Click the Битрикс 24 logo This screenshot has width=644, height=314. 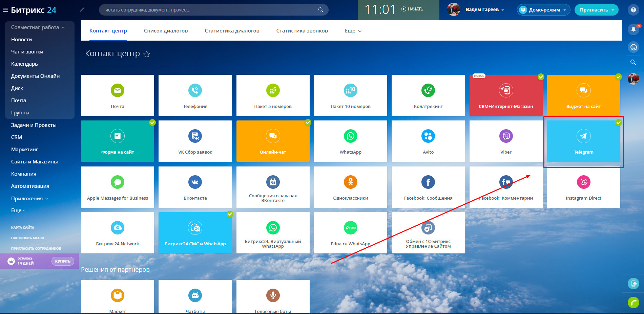click(x=34, y=10)
